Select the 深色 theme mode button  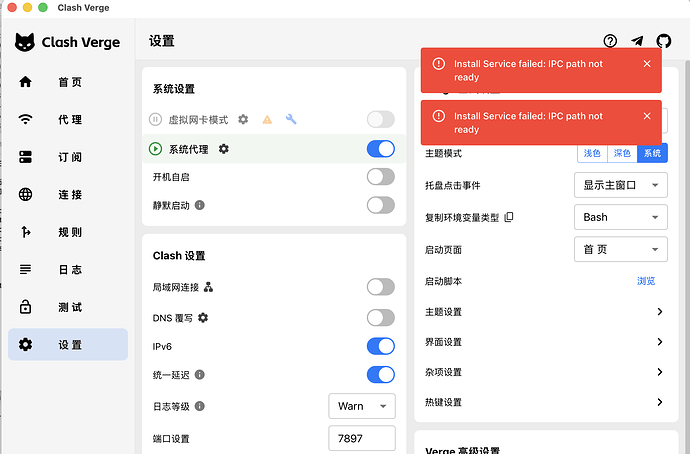coord(622,153)
